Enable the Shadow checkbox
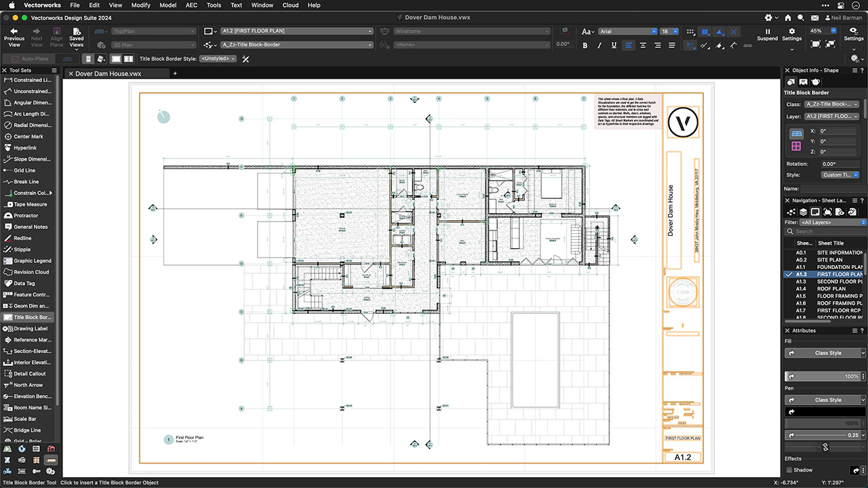The height and width of the screenshot is (488, 868). tap(789, 470)
